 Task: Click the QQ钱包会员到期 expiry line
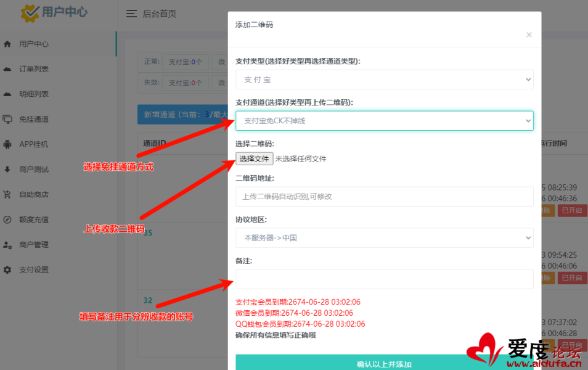pos(300,324)
